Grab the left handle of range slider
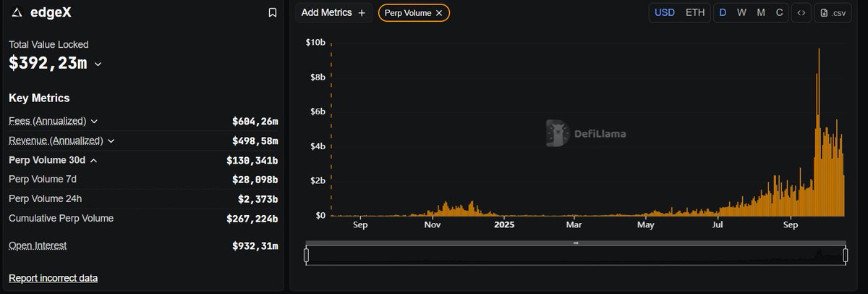The width and height of the screenshot is (868, 294). click(306, 255)
